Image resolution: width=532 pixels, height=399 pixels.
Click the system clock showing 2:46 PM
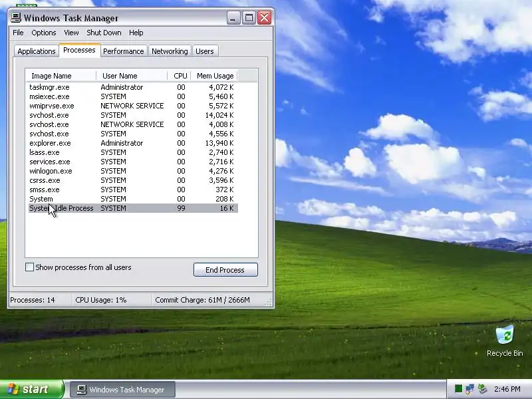point(507,389)
